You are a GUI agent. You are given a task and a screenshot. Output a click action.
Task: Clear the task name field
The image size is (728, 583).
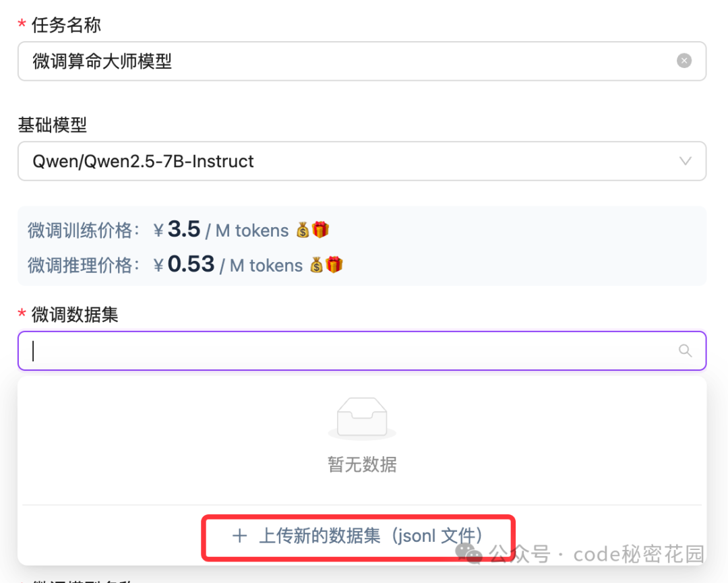(684, 61)
